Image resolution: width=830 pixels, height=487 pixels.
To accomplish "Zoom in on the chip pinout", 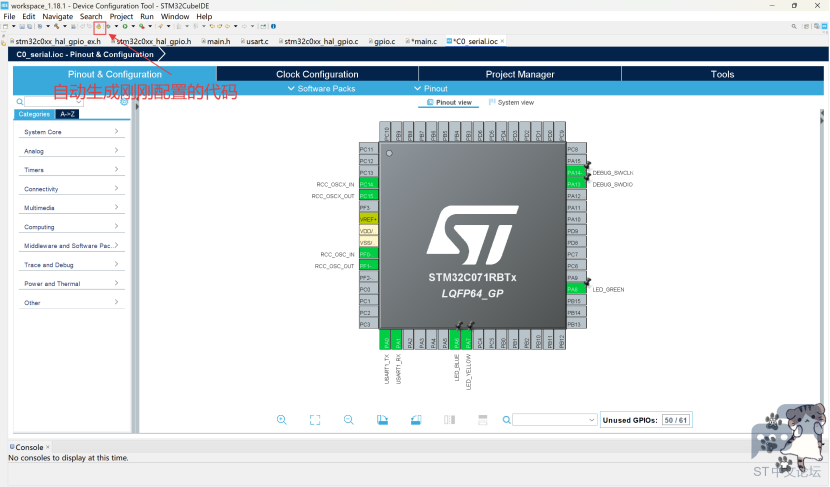I will 282,420.
